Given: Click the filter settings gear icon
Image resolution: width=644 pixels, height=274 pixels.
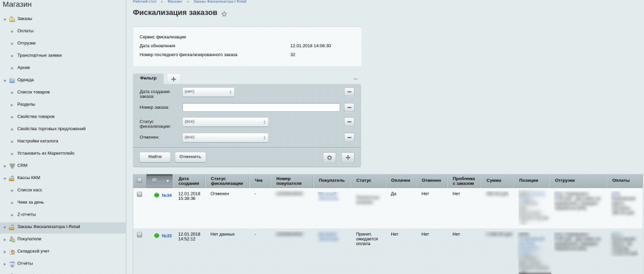Looking at the screenshot, I should [329, 157].
